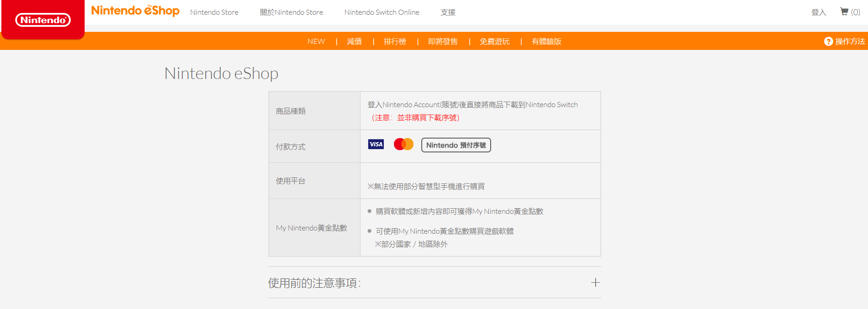
Task: Click the My Nintendo黃金點數 label
Action: pyautogui.click(x=311, y=228)
